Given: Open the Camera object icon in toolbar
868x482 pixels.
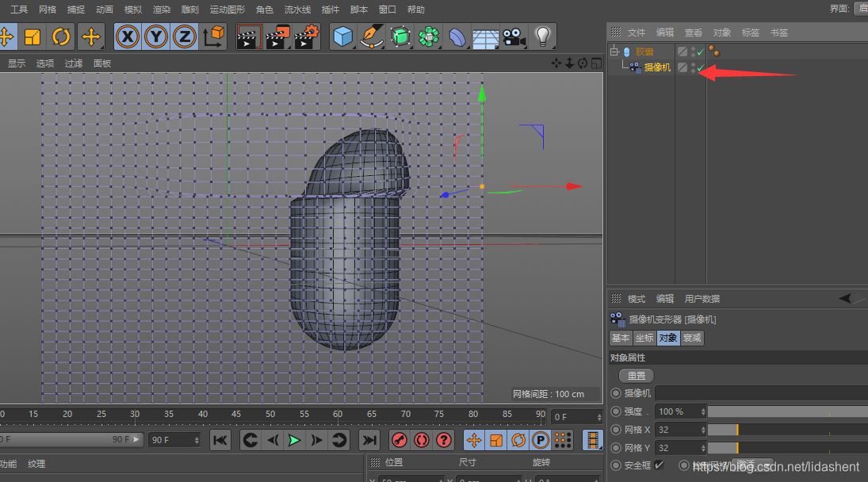Looking at the screenshot, I should pos(514,36).
